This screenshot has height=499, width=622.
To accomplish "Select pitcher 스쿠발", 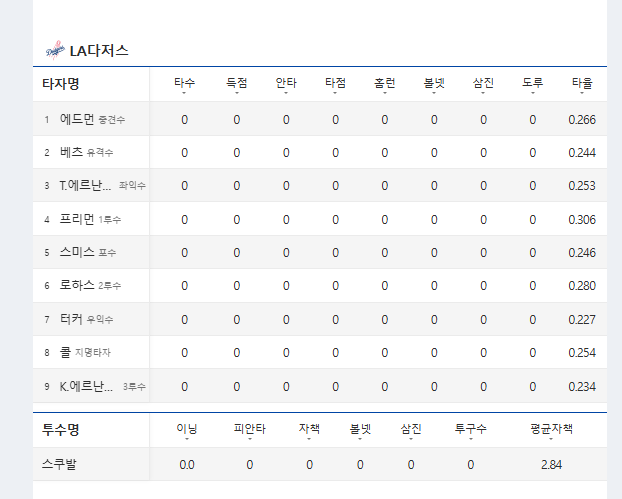I will click(59, 464).
